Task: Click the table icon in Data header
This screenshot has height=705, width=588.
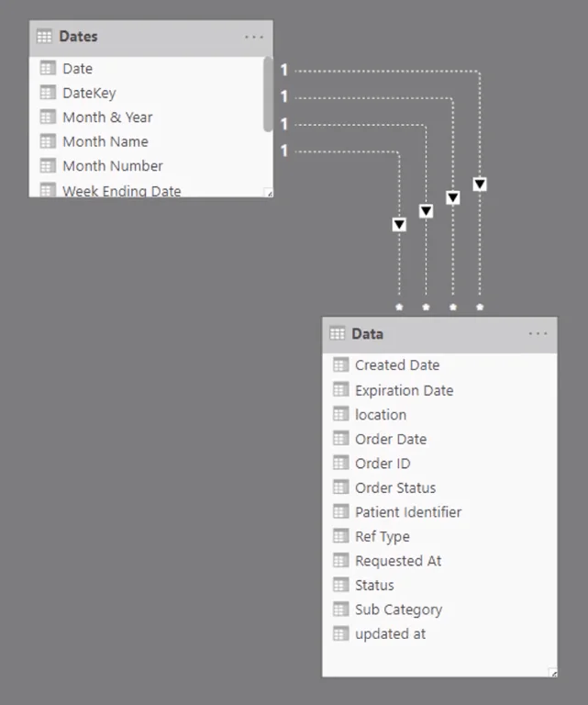Action: coord(337,333)
